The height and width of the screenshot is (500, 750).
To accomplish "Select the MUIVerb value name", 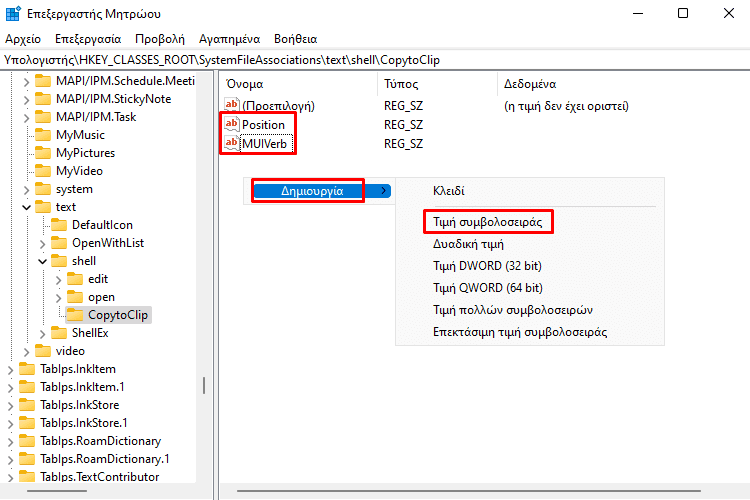I will click(x=264, y=144).
